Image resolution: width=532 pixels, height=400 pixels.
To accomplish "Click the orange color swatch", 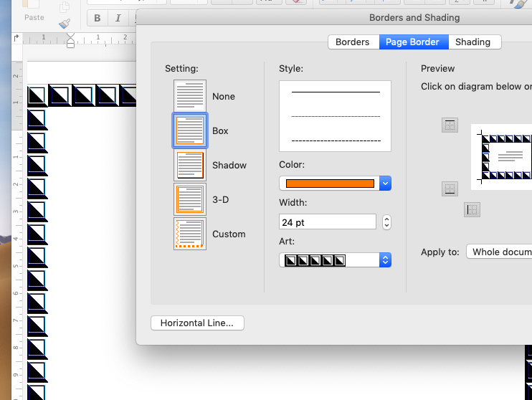I will [330, 184].
